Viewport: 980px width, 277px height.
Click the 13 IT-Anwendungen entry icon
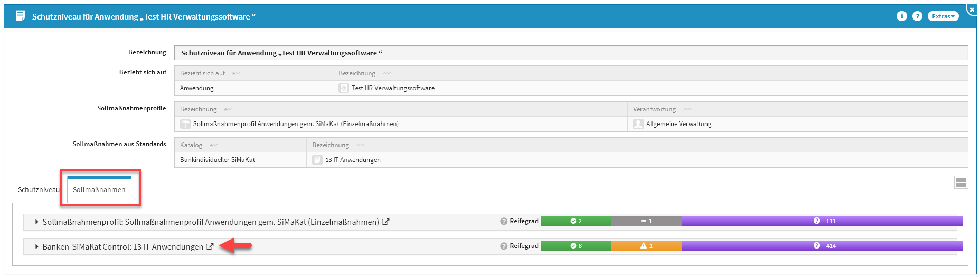tap(317, 160)
